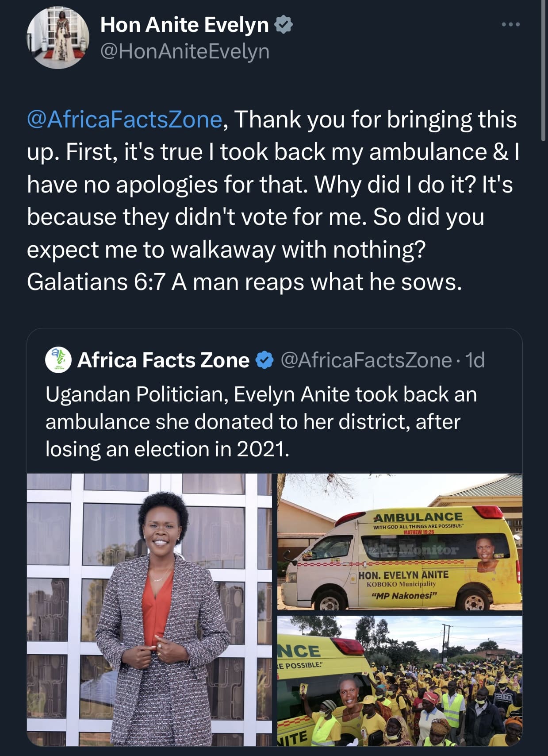Image resolution: width=548 pixels, height=756 pixels.
Task: Follow the blue @AfricaFactsZone mention link
Action: (x=124, y=120)
